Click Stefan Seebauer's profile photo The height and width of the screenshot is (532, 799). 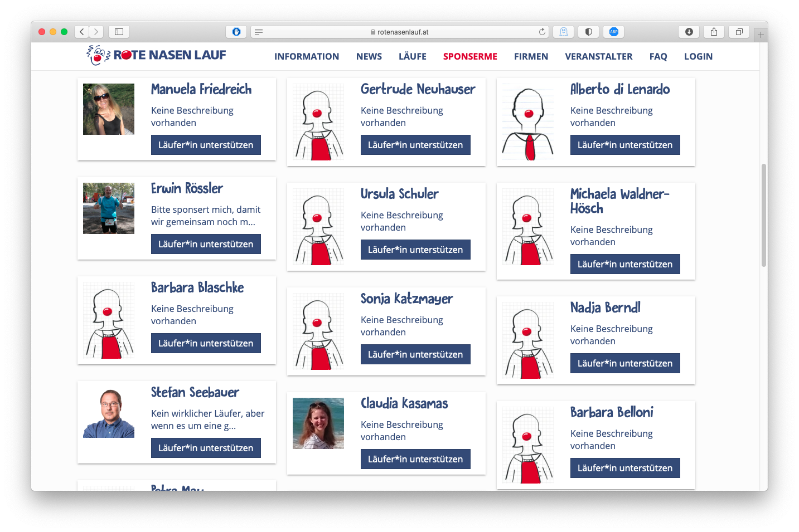(x=109, y=412)
